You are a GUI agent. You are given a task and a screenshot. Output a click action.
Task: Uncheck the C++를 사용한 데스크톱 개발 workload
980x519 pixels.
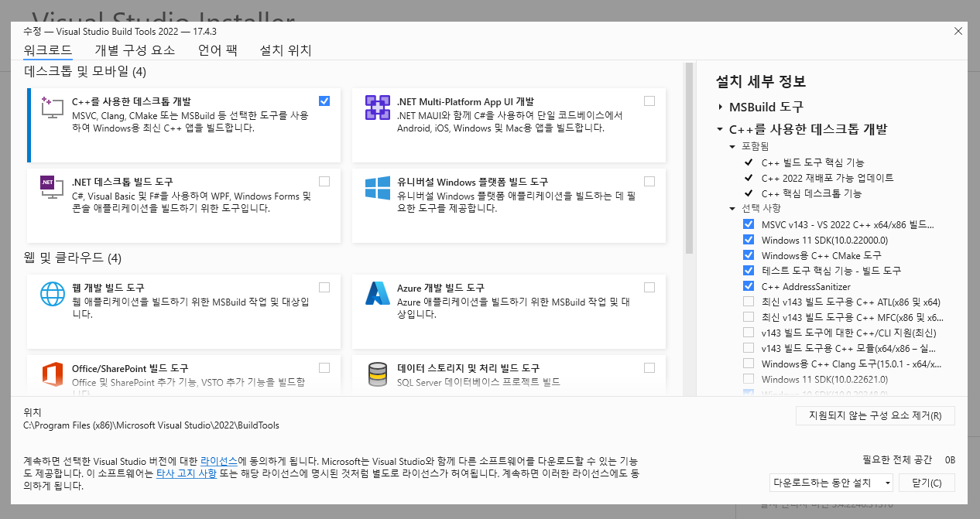(x=324, y=101)
